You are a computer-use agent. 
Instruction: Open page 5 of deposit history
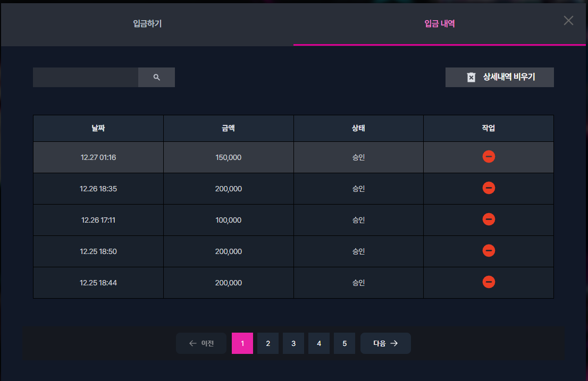pos(345,343)
